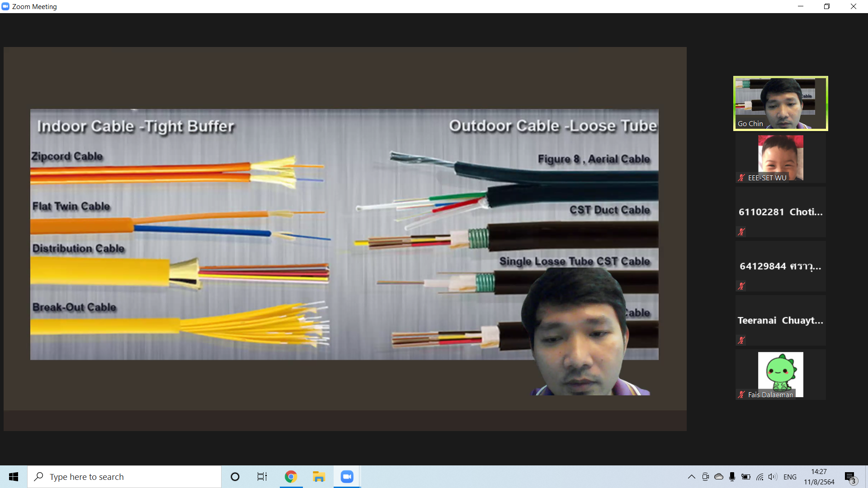Click the volume speaker tray icon
This screenshot has height=488, width=868.
(x=772, y=477)
